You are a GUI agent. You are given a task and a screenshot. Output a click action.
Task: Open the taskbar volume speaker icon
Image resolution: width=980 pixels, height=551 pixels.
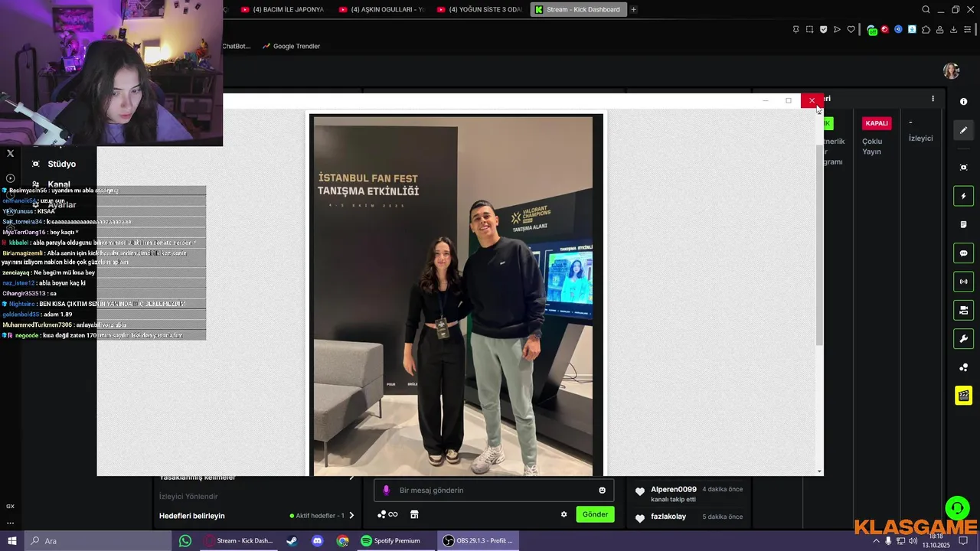[x=913, y=541]
